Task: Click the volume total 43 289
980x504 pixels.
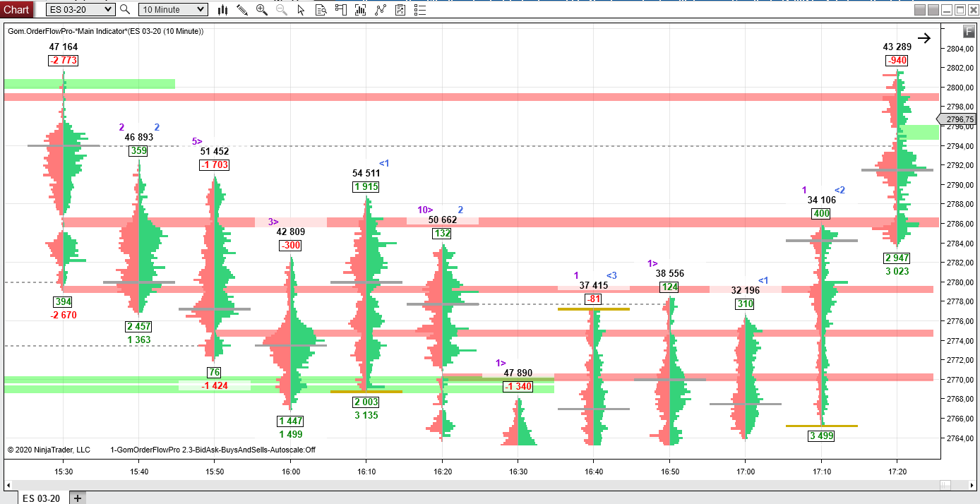Action: 897,47
